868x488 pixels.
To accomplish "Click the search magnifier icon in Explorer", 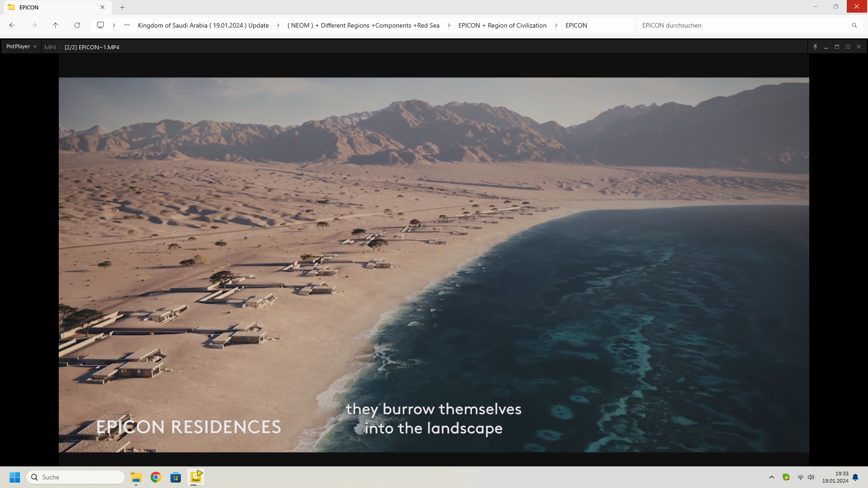I will point(854,25).
